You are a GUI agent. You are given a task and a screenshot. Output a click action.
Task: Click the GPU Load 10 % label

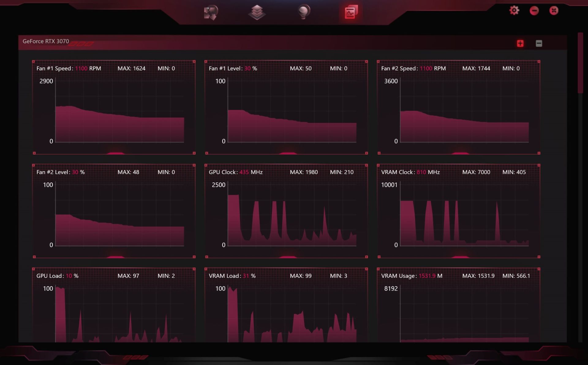[57, 276]
